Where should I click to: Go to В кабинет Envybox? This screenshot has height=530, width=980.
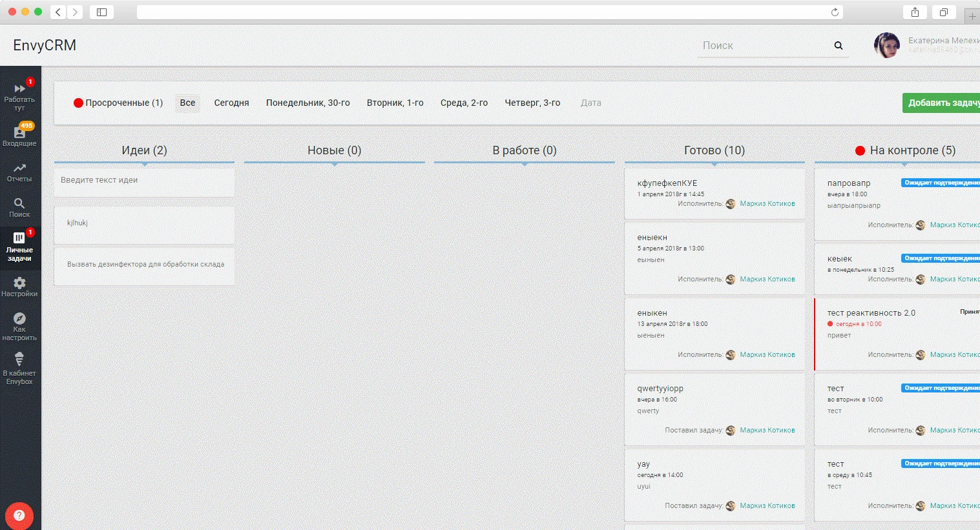(x=19, y=369)
